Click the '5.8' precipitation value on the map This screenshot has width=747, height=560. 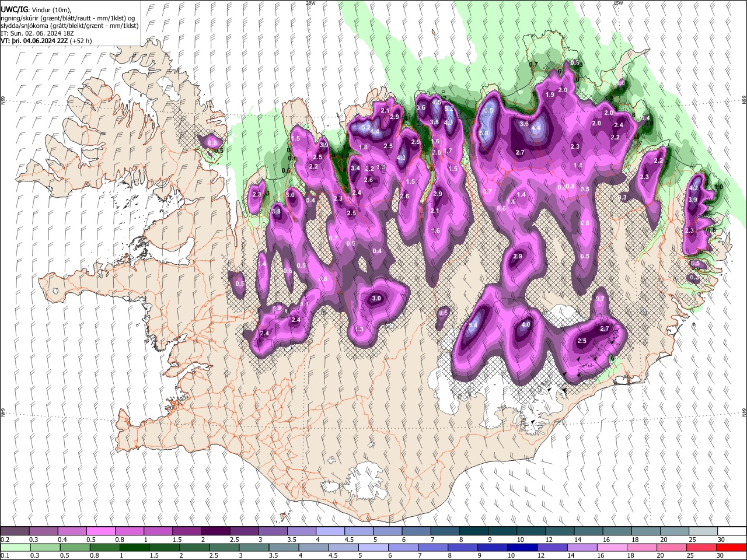pos(484,133)
